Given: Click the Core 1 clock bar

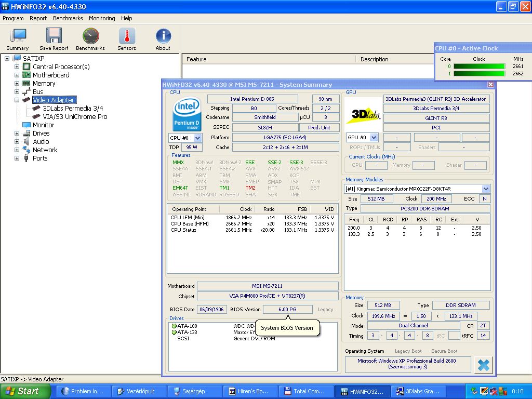Looking at the screenshot, I should (479, 74).
